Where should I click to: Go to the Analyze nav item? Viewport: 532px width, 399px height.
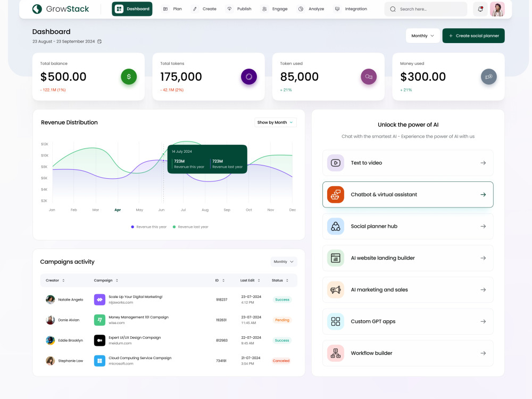[x=311, y=9]
